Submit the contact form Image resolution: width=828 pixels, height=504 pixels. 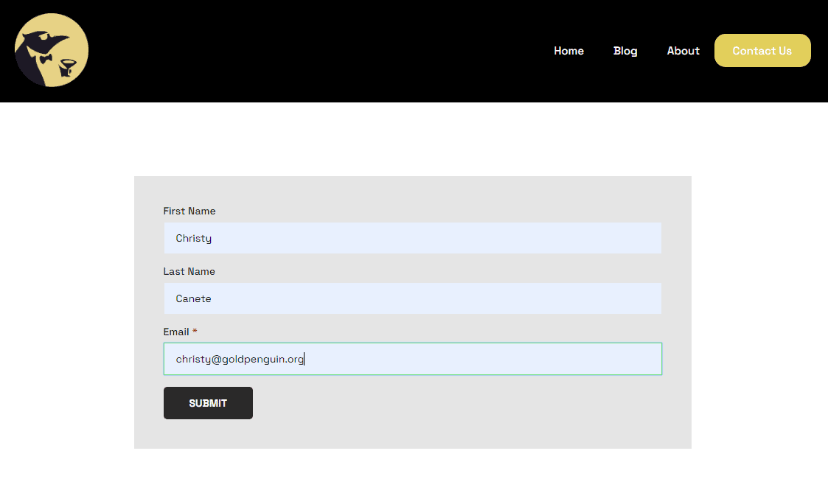point(208,403)
